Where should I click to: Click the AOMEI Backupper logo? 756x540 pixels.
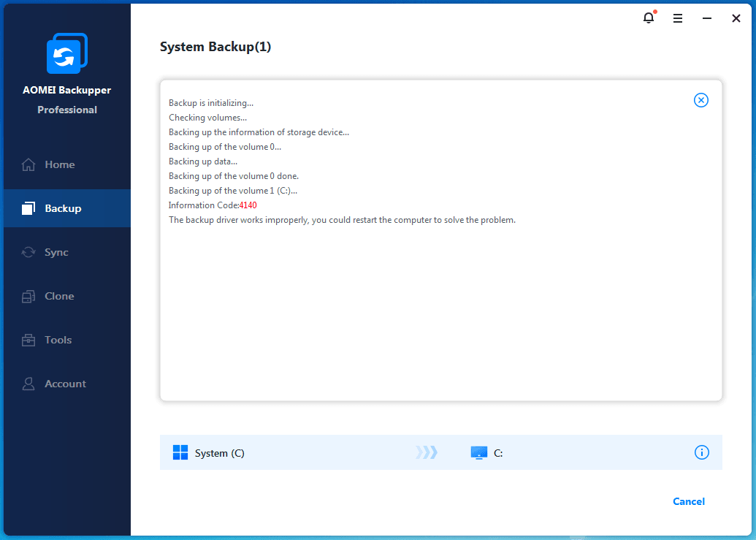66,53
